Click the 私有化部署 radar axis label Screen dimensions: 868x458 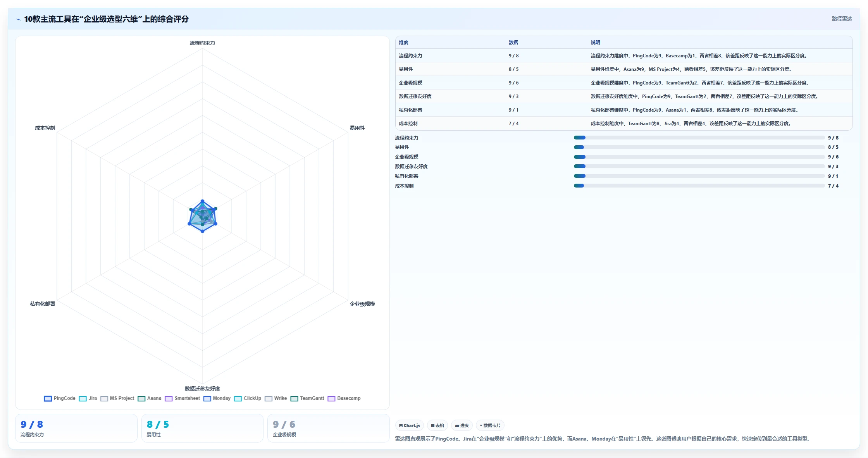click(43, 304)
